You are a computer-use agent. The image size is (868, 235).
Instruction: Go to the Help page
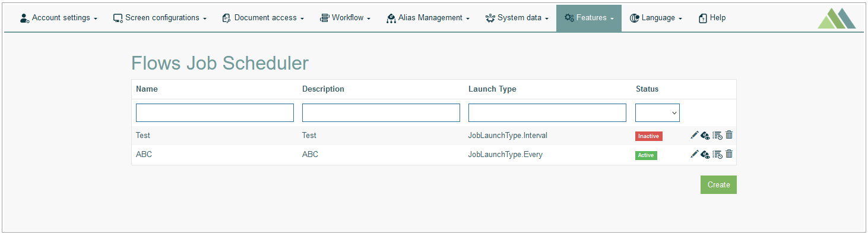pos(712,18)
